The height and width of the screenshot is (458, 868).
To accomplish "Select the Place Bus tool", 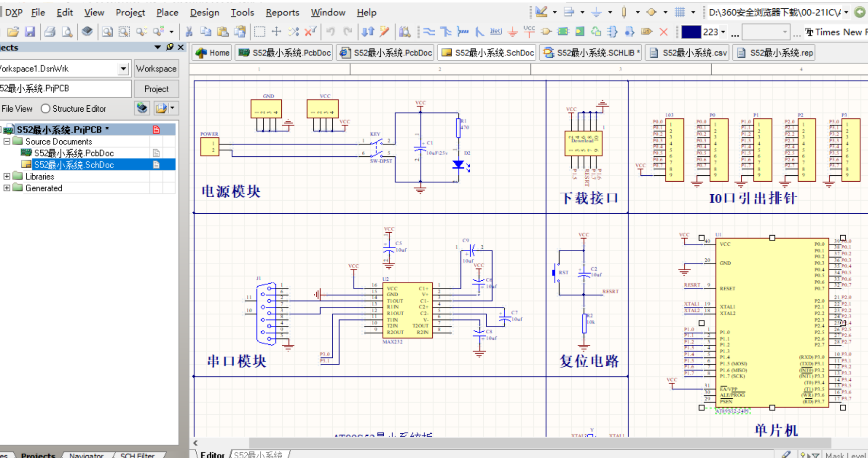I will click(446, 32).
